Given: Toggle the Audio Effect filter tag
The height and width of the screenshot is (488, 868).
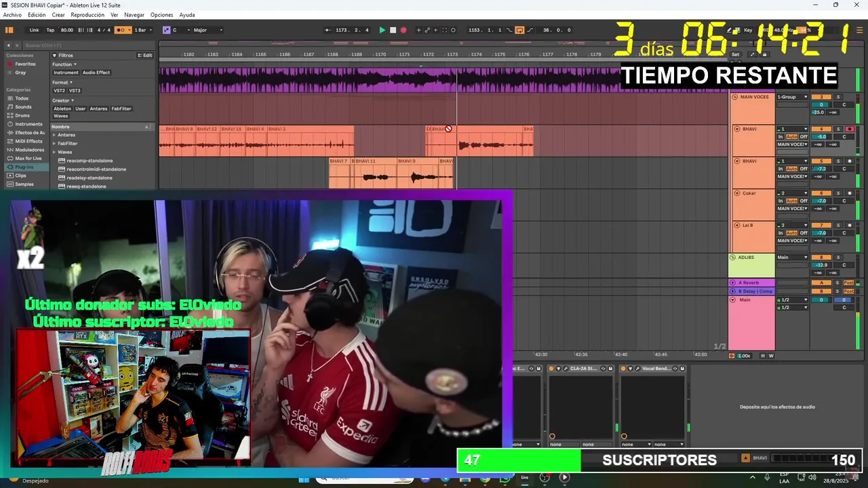Looking at the screenshot, I should coord(96,73).
